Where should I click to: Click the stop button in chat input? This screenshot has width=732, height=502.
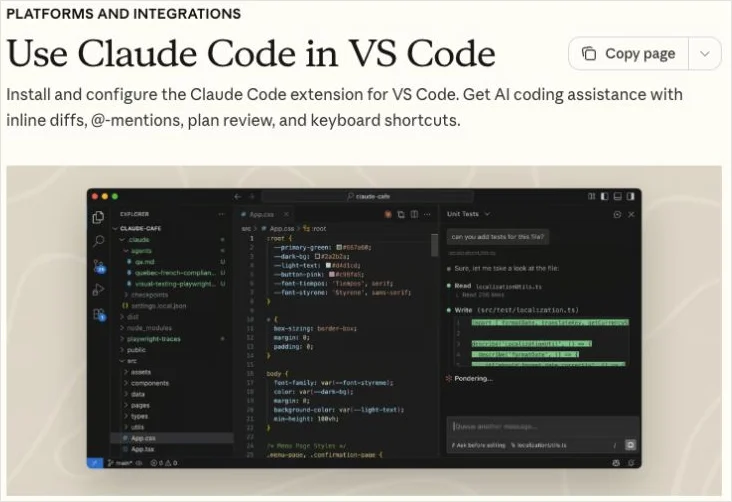(630, 445)
